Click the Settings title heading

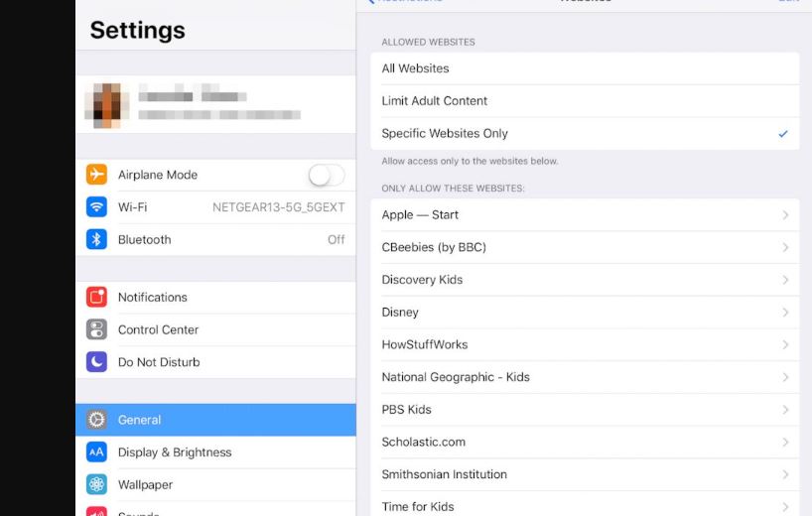(x=138, y=30)
